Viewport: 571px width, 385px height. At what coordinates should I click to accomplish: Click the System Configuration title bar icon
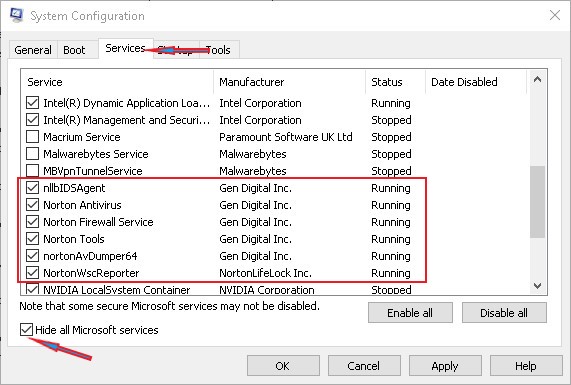tap(16, 15)
